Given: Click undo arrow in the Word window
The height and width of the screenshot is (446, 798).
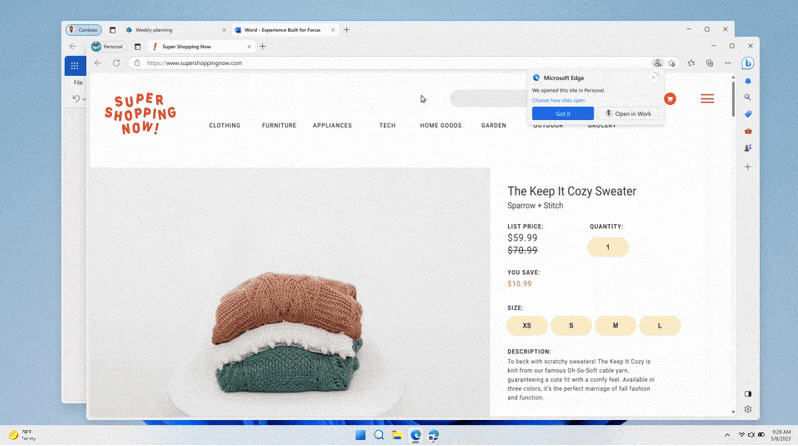Looking at the screenshot, I should [76, 98].
